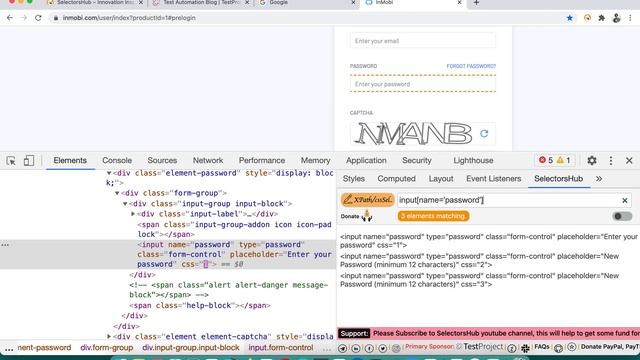This screenshot has height=360, width=640.
Task: Open the SelectorsHub extension icon in toolbar
Action: [587, 18]
